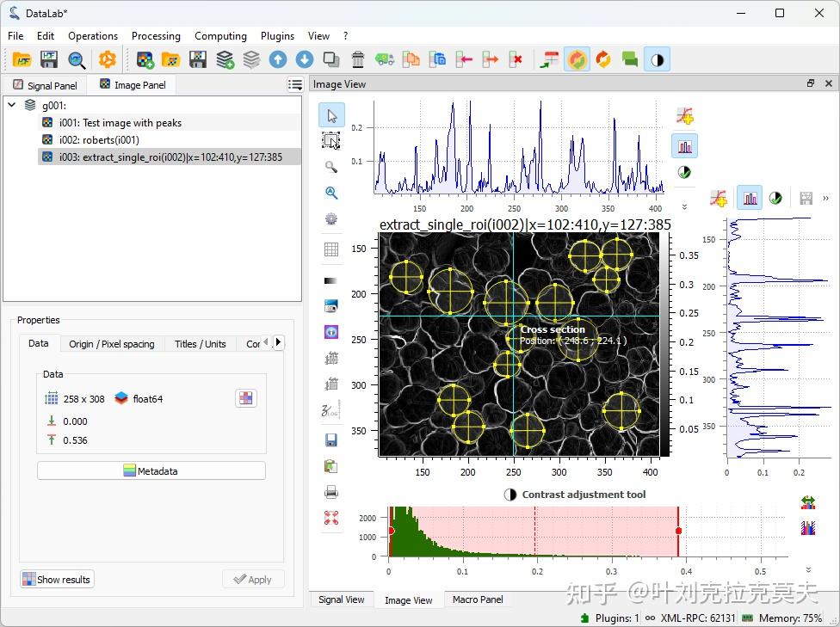Delete object trash can icon
840x627 pixels.
(358, 59)
